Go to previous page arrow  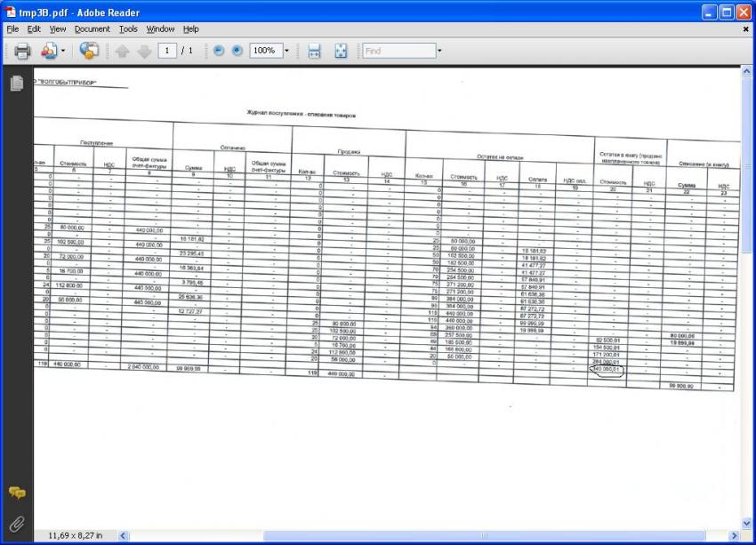coord(122,52)
